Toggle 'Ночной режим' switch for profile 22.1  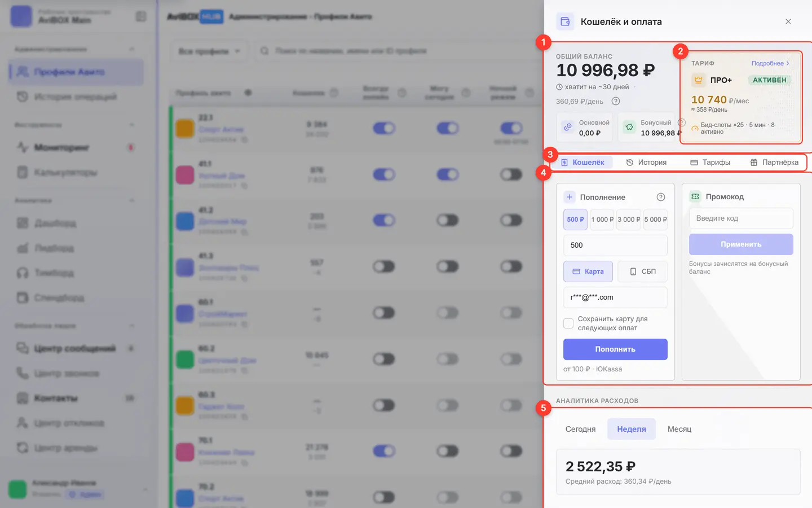511,128
